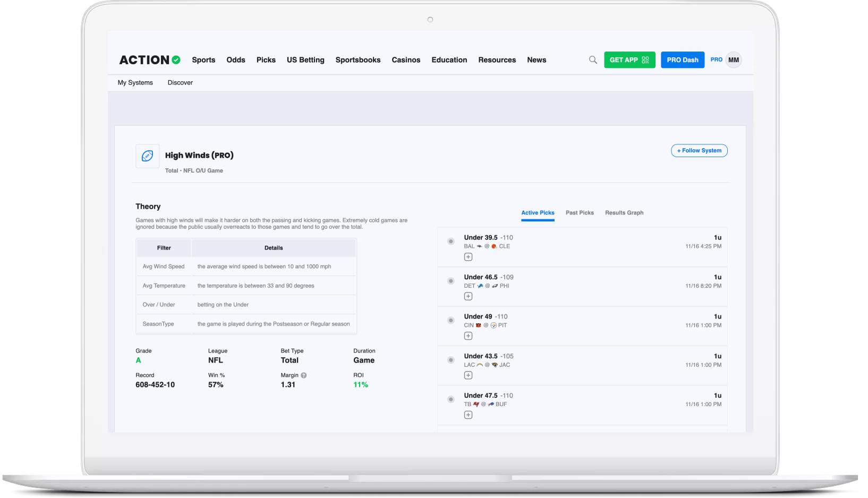
Task: Open the PRO Dash page
Action: coord(682,59)
